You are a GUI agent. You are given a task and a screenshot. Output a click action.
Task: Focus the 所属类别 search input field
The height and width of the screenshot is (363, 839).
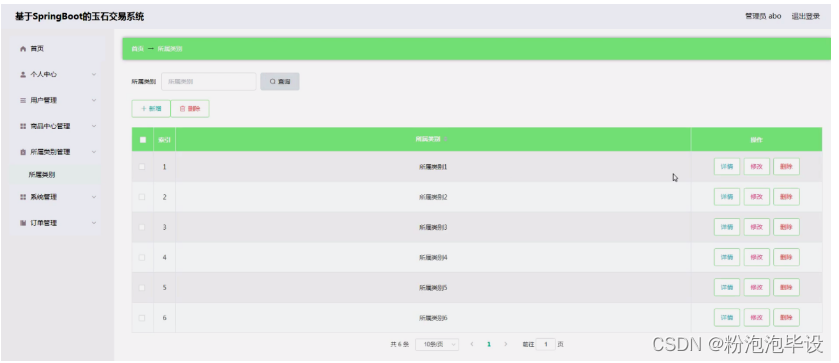coord(209,81)
